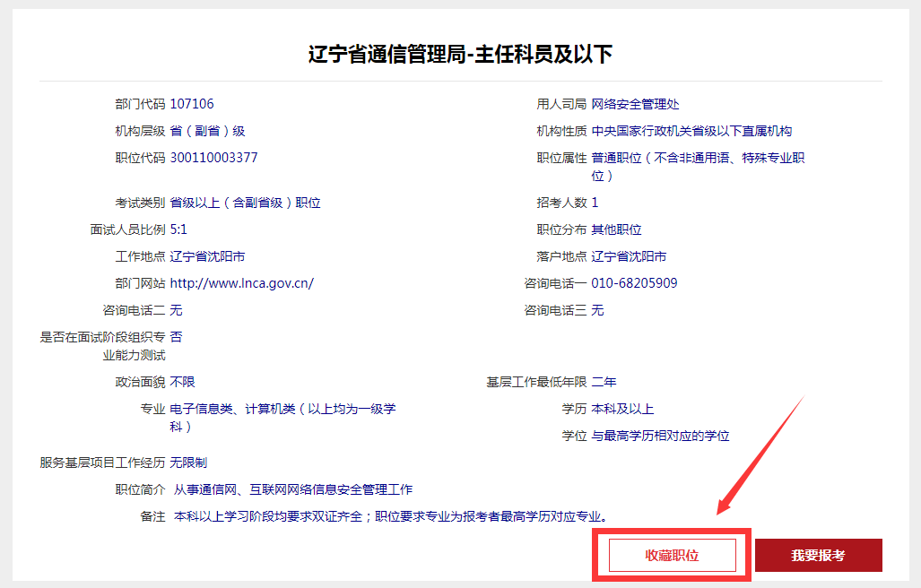Viewport: 921px width, 588px height.
Task: Select the value 省（副省）级
Action: click(x=207, y=131)
